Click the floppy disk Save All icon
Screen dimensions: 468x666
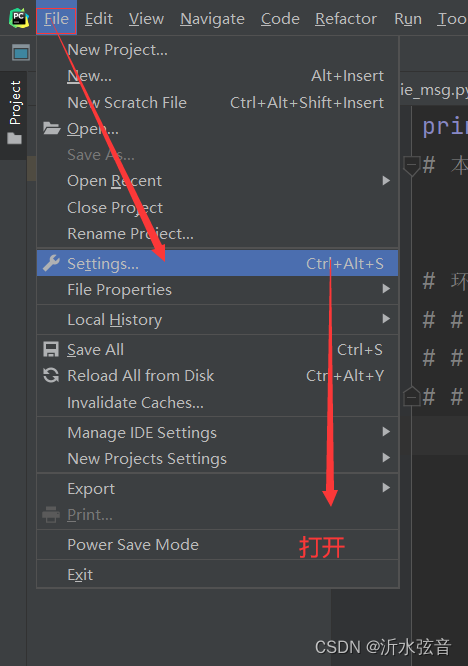[51, 350]
